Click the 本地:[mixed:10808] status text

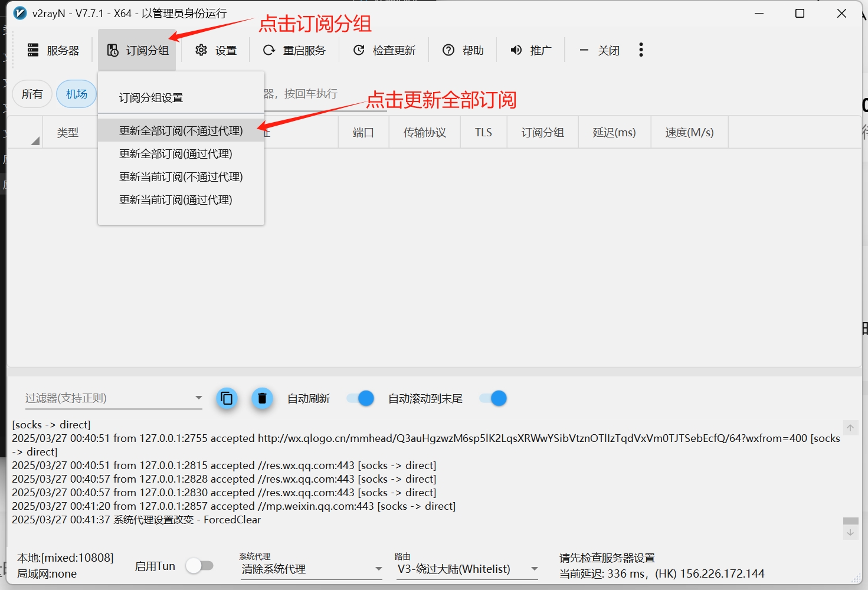(65, 558)
